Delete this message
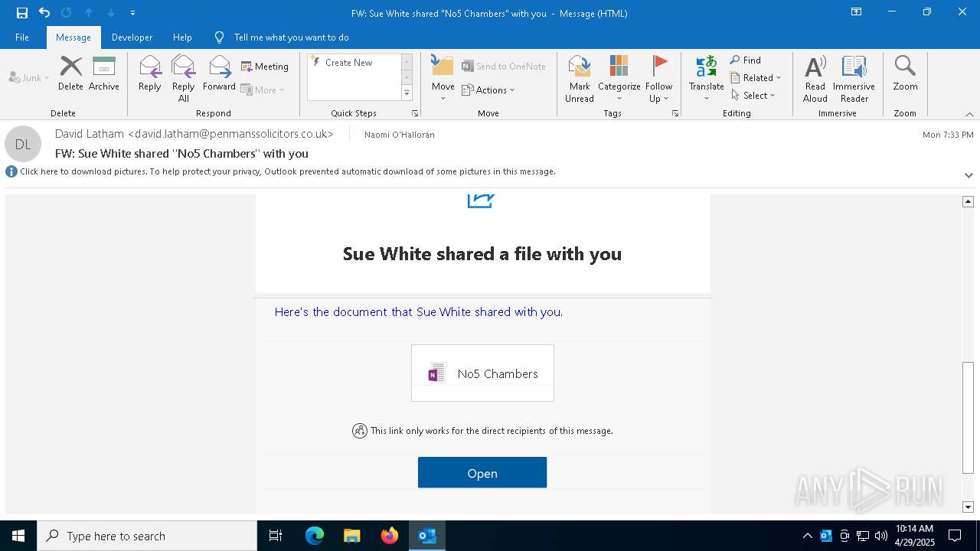This screenshot has width=980, height=551. tap(70, 73)
